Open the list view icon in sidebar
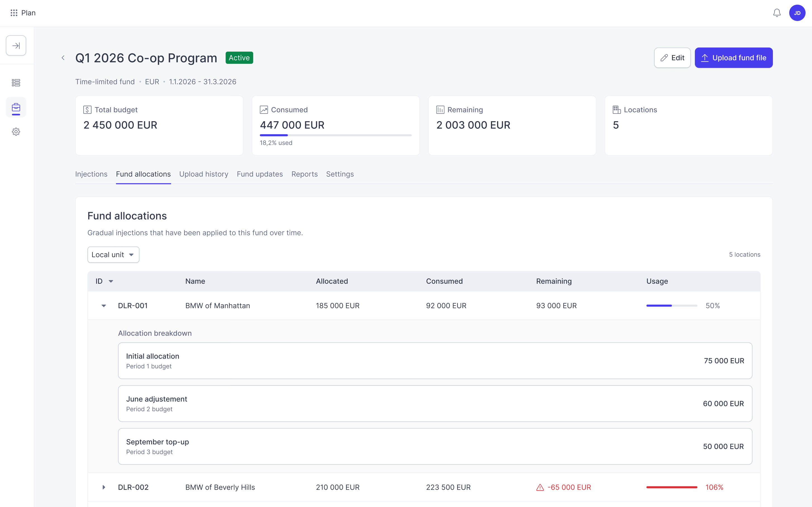 [16, 82]
